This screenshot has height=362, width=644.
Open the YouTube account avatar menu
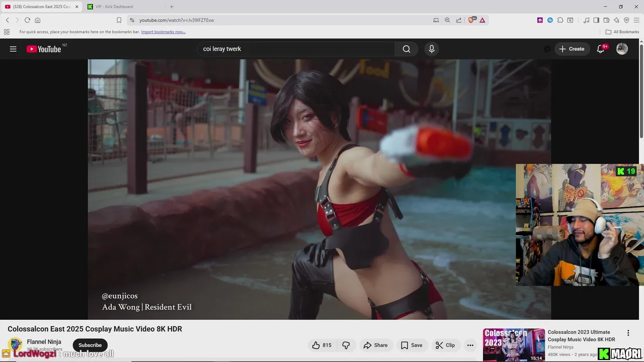point(622,49)
